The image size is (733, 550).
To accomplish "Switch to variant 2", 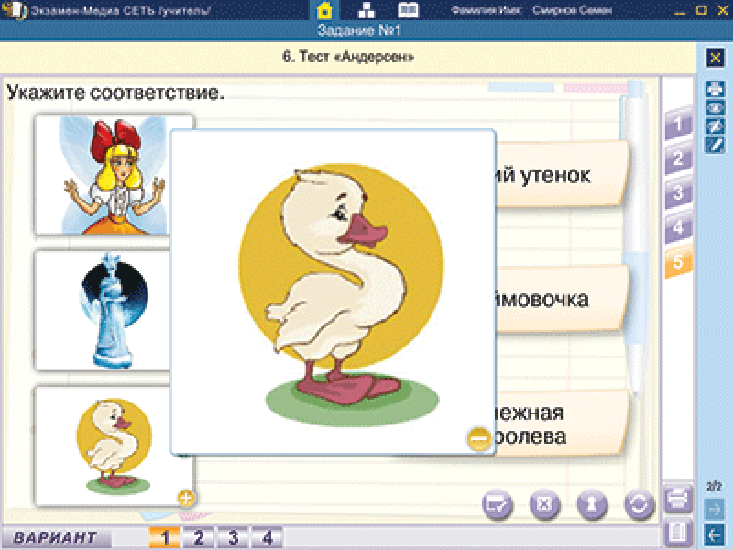I will click(x=199, y=537).
